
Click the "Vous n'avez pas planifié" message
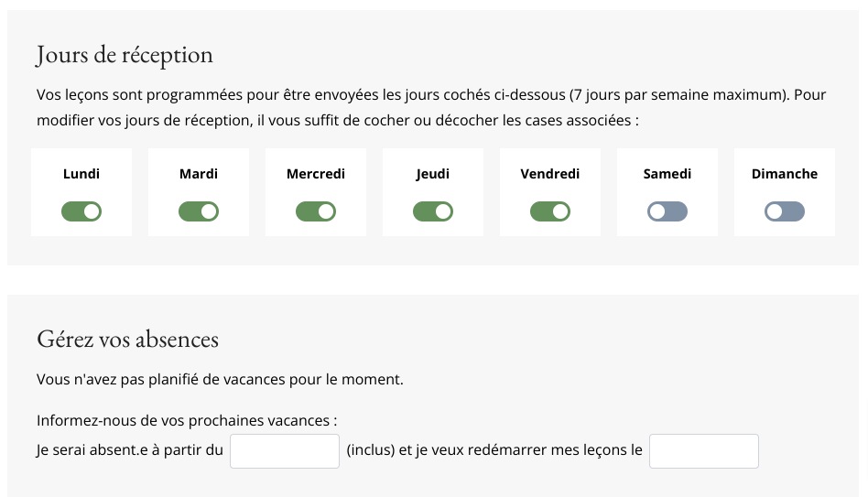pyautogui.click(x=220, y=379)
